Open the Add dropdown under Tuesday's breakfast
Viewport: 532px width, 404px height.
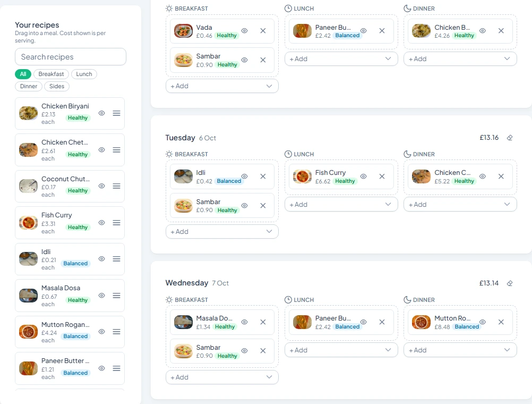coord(222,231)
